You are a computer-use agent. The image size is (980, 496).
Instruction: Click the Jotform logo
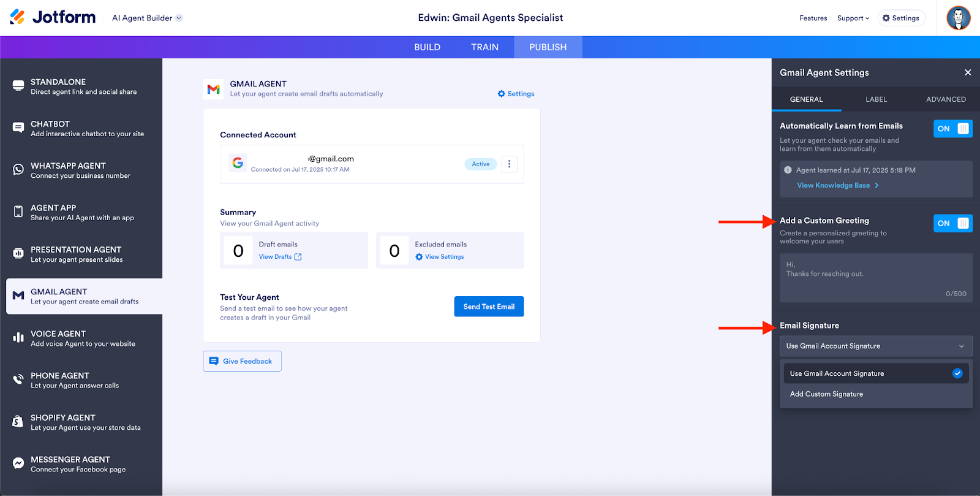(53, 17)
